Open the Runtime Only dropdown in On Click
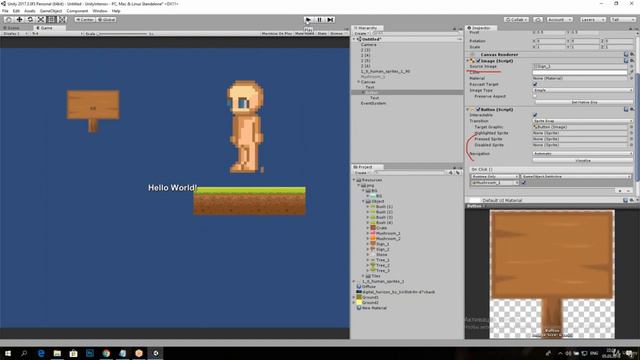Screen dimensions: 640x360 [495, 176]
